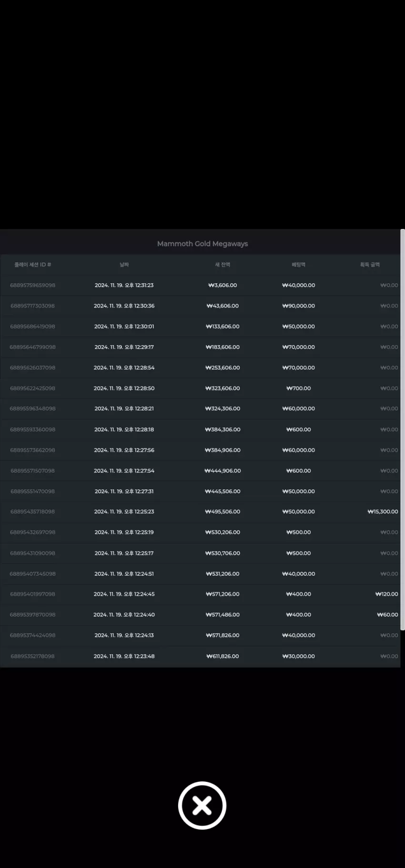Click the date ending 12:27:54
Viewport: 405px width, 868px height.
click(124, 471)
